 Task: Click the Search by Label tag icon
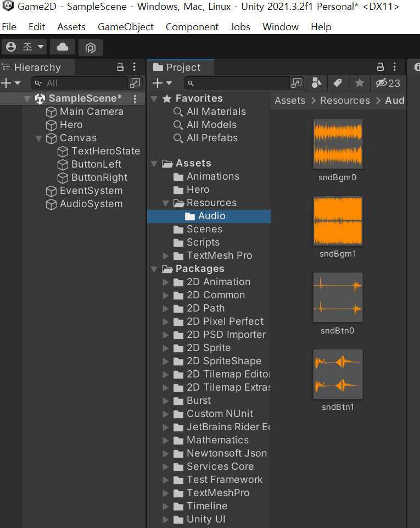(x=338, y=83)
